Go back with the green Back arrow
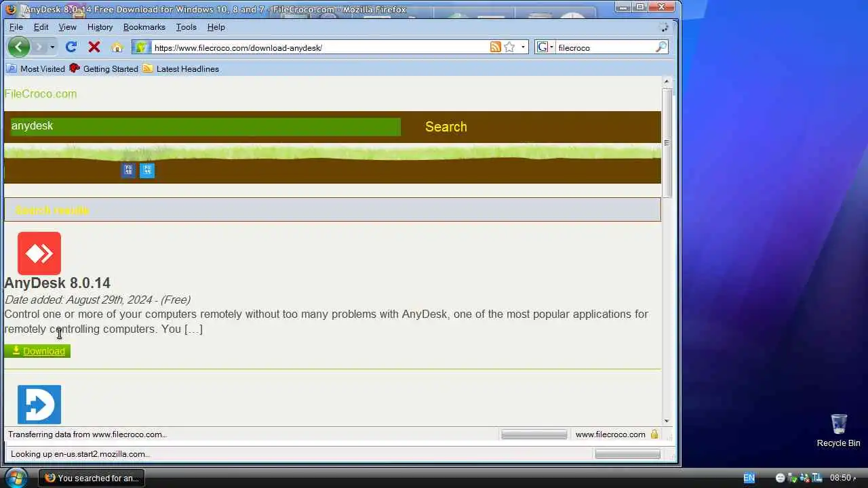 click(18, 47)
